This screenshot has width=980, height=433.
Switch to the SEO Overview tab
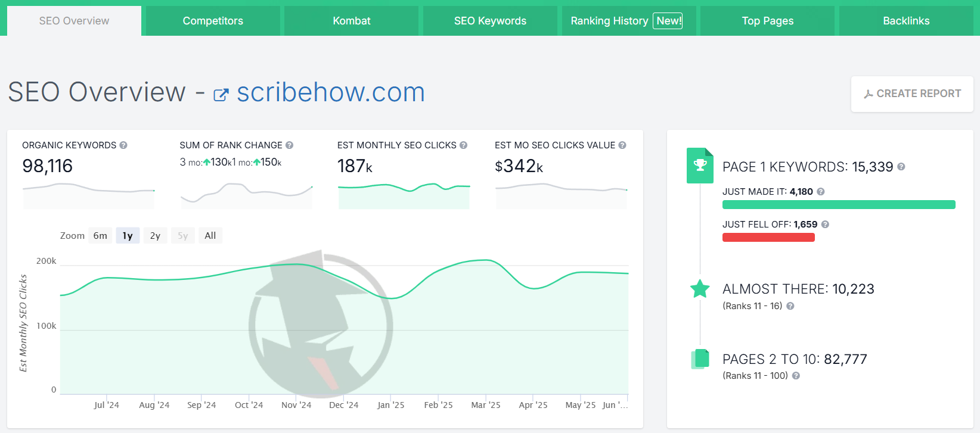pyautogui.click(x=74, y=21)
